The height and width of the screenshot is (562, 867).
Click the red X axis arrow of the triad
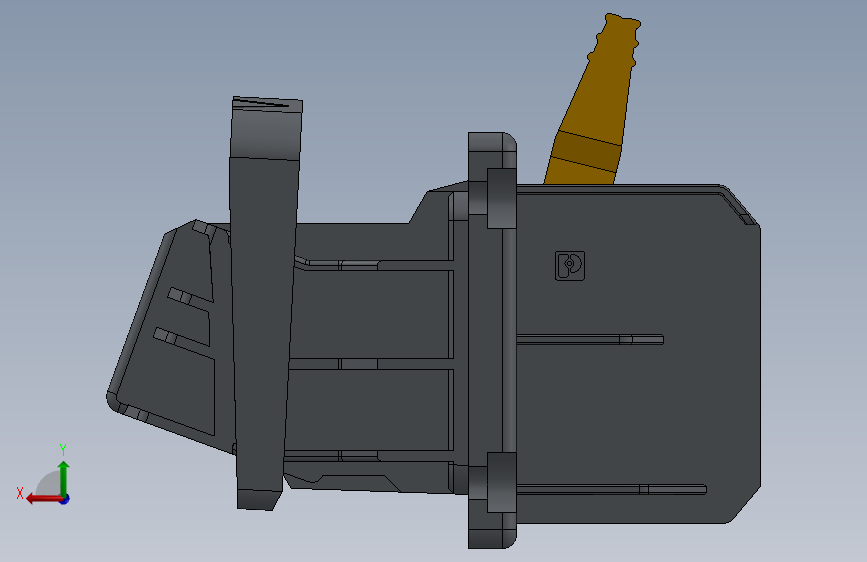coord(43,499)
